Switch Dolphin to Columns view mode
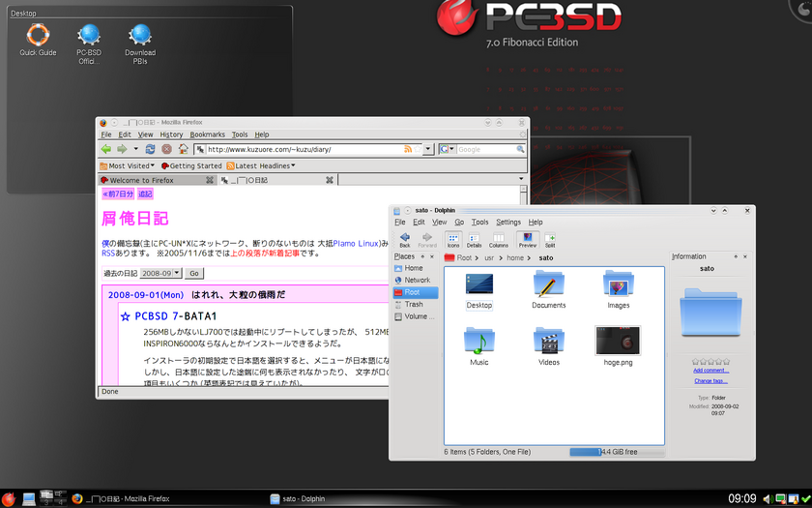Viewport: 812px width, 508px height. coord(499,240)
